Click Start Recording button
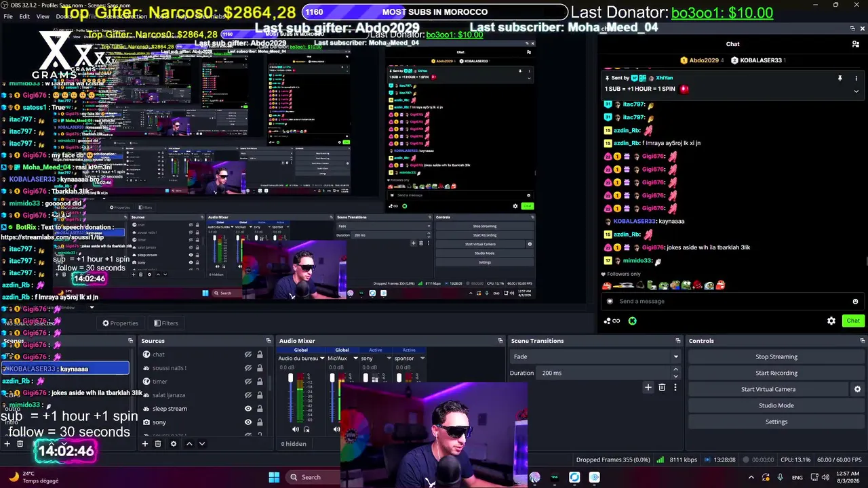The image size is (868, 488). pyautogui.click(x=776, y=373)
